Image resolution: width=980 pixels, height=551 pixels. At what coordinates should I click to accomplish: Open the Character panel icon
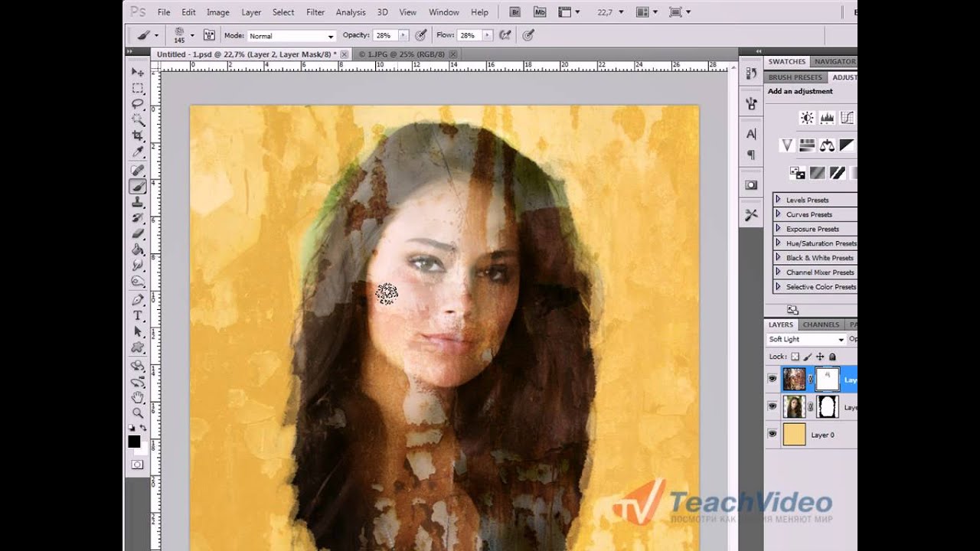pyautogui.click(x=751, y=135)
